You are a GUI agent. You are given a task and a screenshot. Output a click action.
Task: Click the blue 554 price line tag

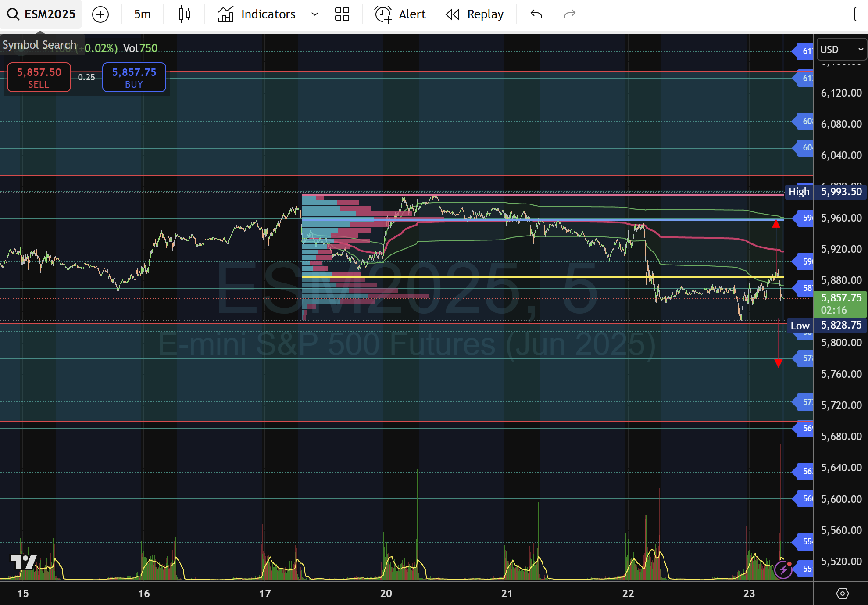coord(804,541)
